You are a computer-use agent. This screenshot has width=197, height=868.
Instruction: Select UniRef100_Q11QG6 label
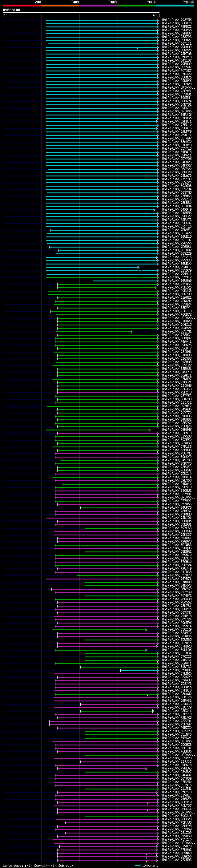[x=177, y=284]
